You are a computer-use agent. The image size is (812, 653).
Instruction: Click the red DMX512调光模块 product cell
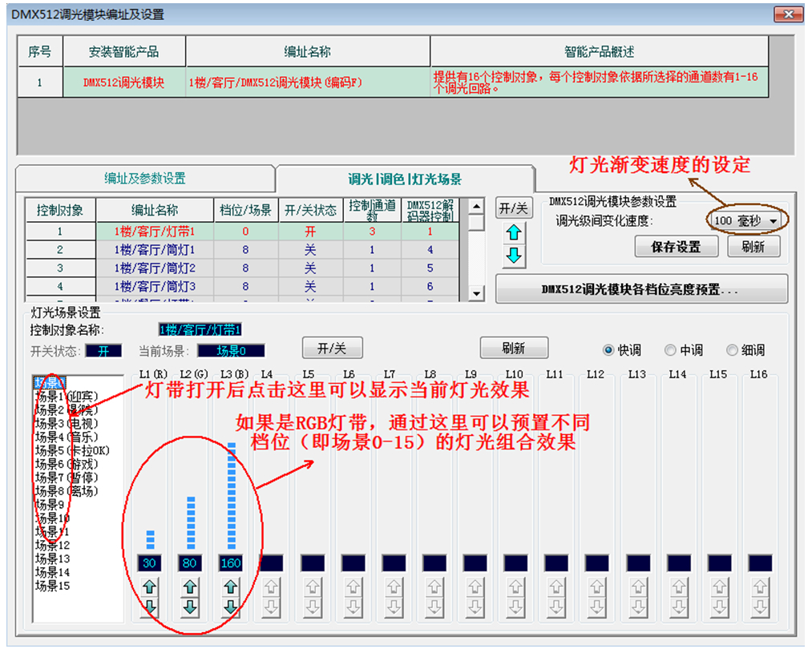[123, 83]
